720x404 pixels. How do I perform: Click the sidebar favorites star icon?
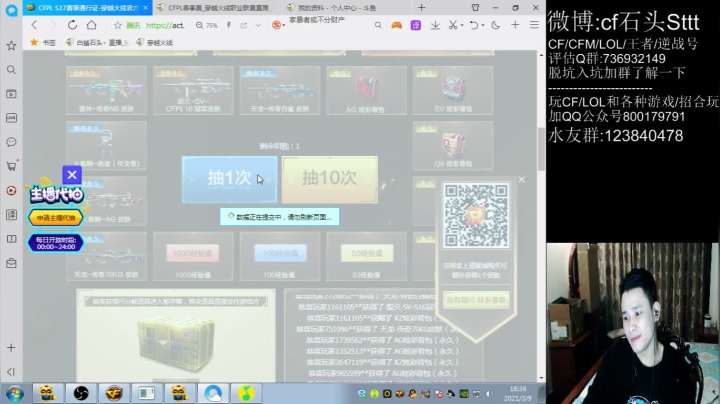point(11,45)
